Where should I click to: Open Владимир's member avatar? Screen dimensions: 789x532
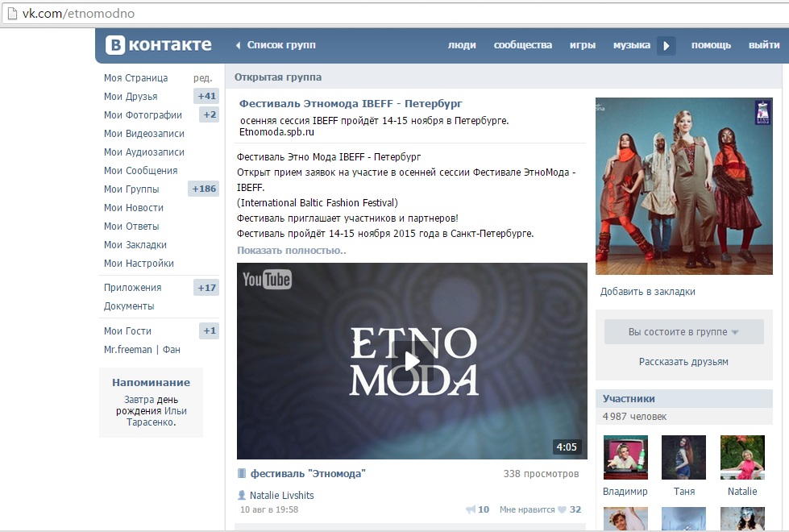[x=625, y=457]
